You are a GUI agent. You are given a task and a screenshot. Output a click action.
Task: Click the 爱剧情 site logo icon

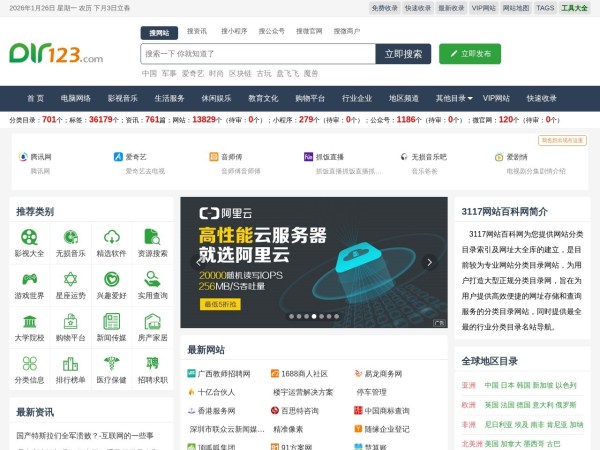pos(499,157)
